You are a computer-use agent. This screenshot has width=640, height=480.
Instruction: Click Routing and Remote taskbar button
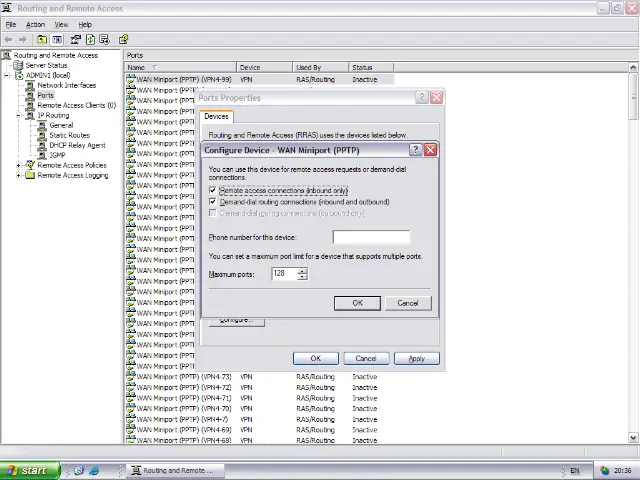175,471
